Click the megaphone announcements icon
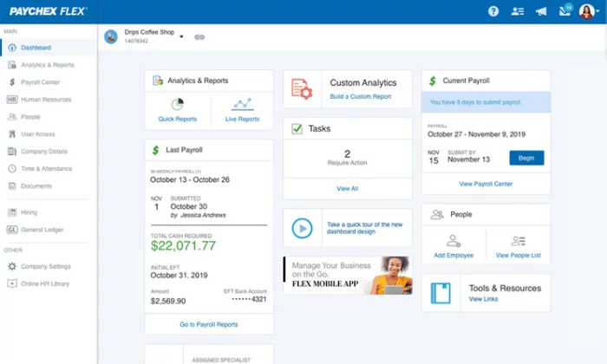 541,11
